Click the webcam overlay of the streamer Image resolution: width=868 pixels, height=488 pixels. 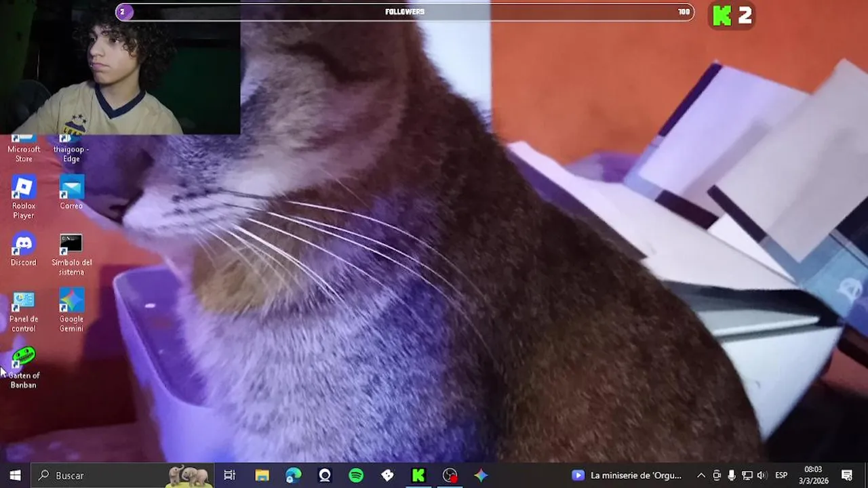coord(120,67)
